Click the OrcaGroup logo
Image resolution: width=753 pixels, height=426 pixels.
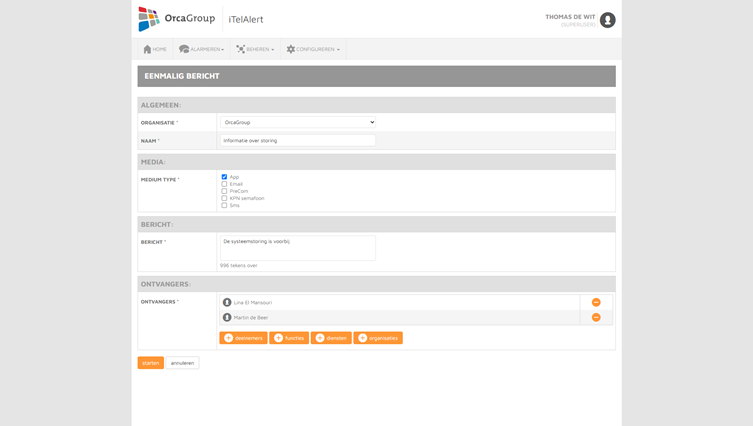(x=177, y=19)
